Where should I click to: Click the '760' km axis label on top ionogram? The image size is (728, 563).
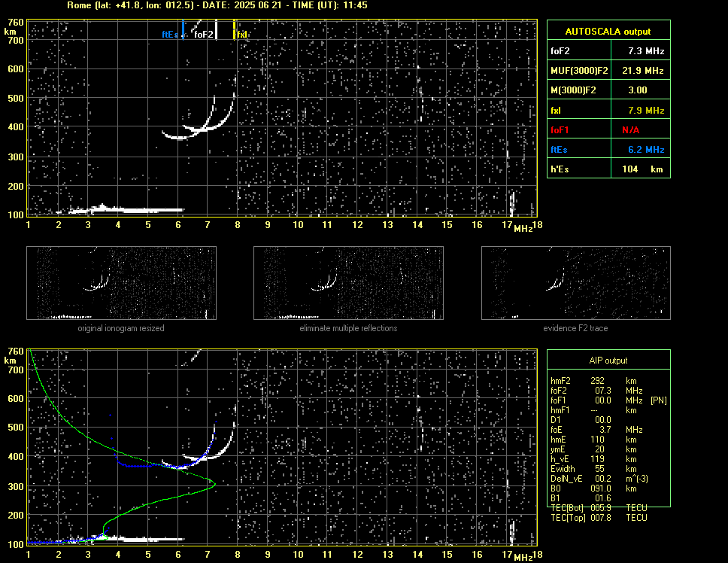coord(15,23)
